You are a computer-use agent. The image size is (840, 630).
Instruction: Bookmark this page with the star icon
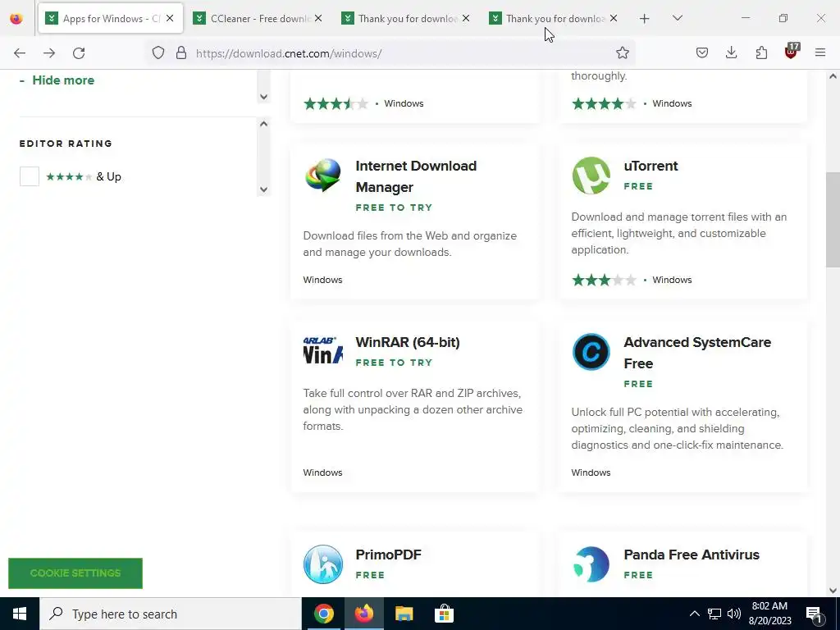point(622,52)
